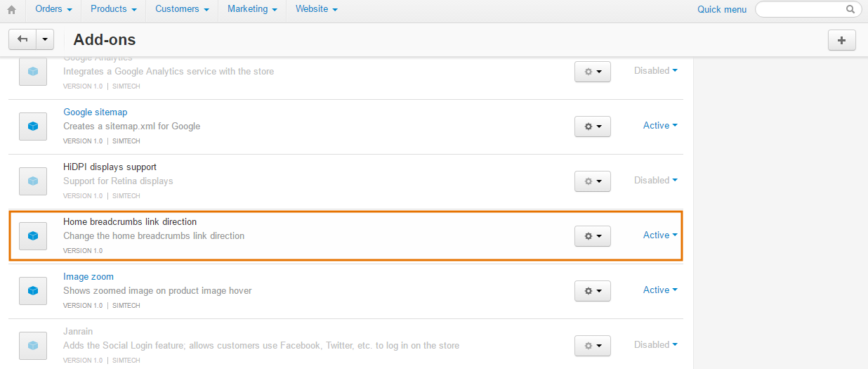This screenshot has width=868, height=369.
Task: Click the back arrow button beside Add-ons
Action: pyautogui.click(x=22, y=39)
